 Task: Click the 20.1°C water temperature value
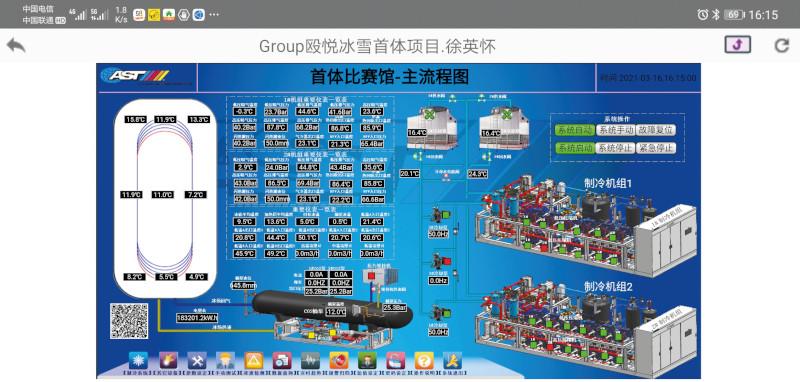click(410, 173)
